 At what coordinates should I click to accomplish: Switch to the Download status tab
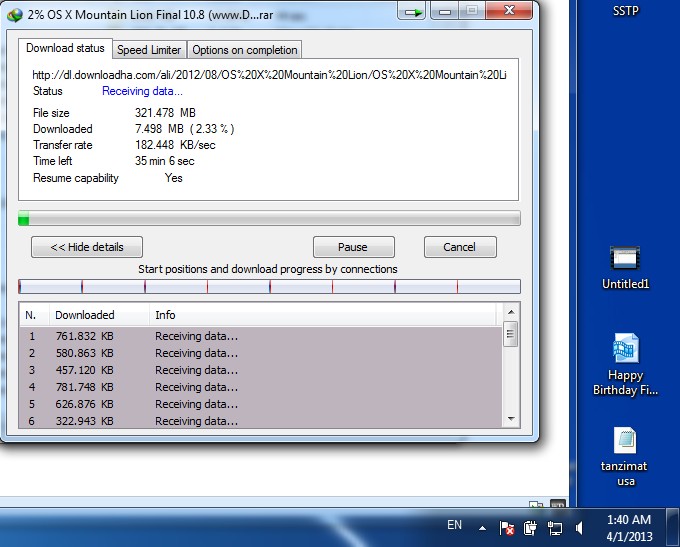(x=65, y=48)
